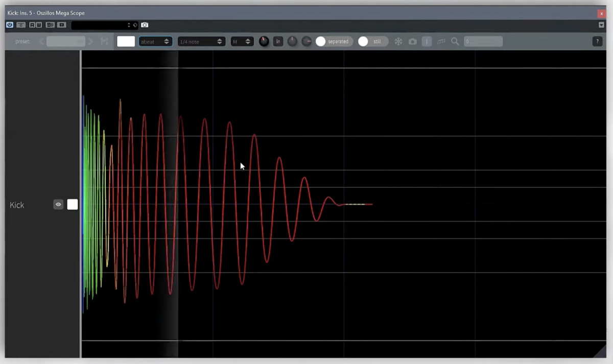
Task: Click the W automation write button
Action: [39, 25]
